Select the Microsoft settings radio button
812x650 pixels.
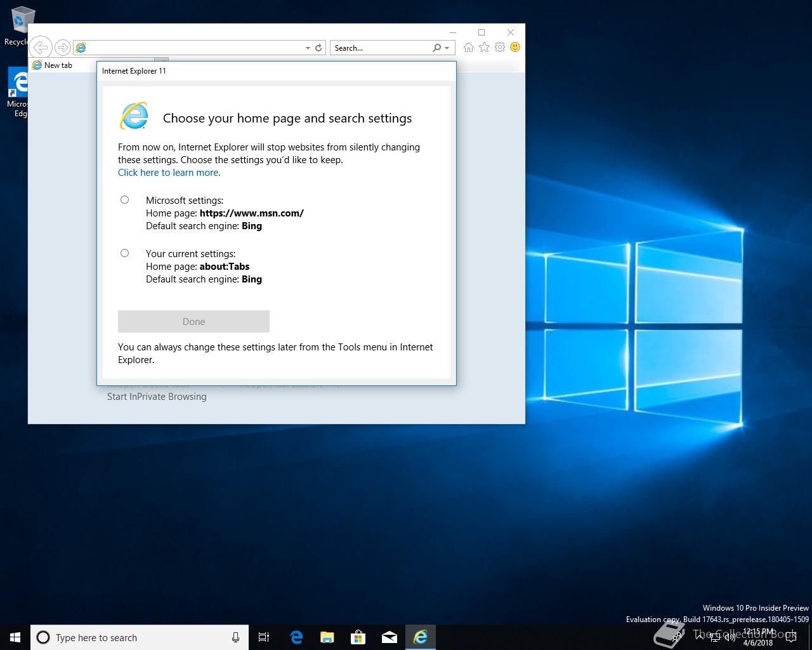pos(124,200)
